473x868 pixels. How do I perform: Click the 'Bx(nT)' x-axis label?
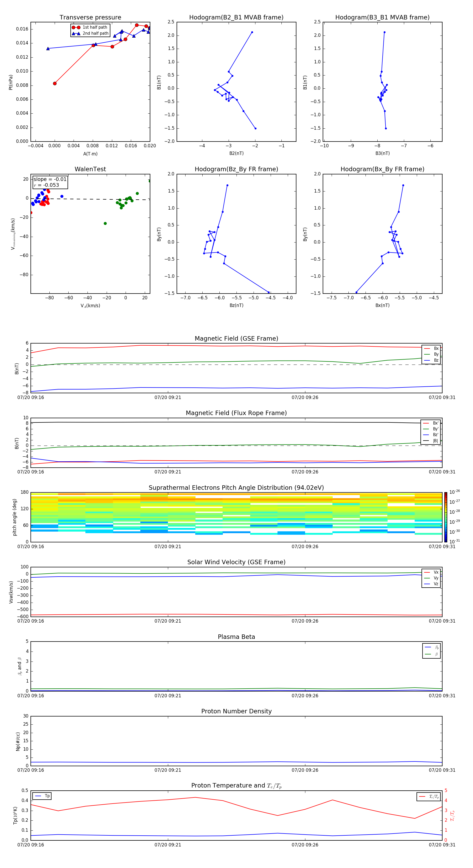(x=382, y=305)
